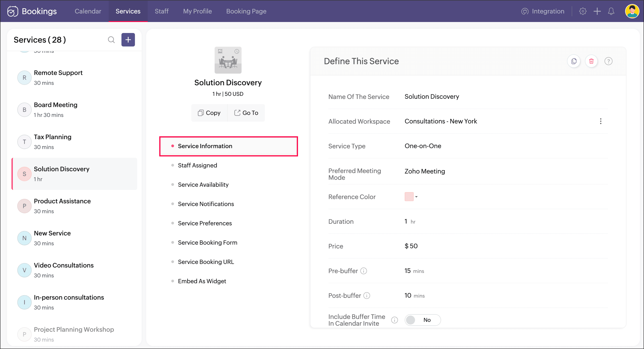Select the Services tab

(x=128, y=11)
